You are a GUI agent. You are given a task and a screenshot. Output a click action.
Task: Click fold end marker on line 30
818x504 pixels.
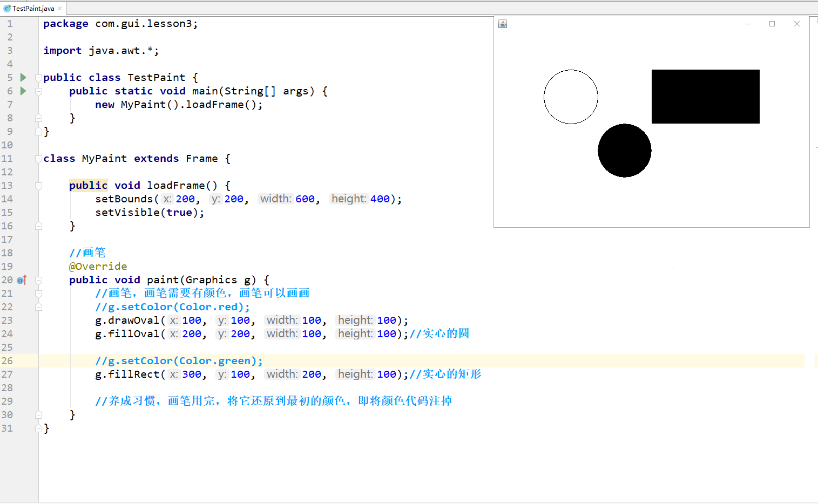38,414
